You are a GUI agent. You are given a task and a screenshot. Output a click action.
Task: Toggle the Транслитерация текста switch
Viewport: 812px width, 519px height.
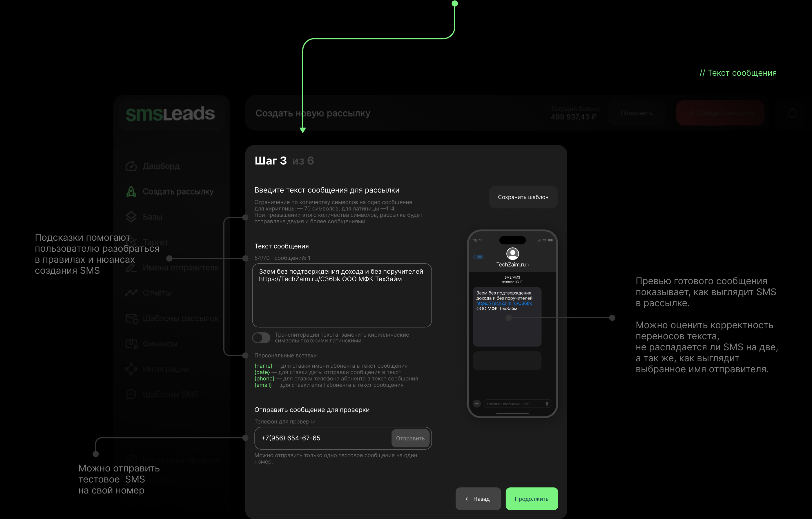pos(261,337)
